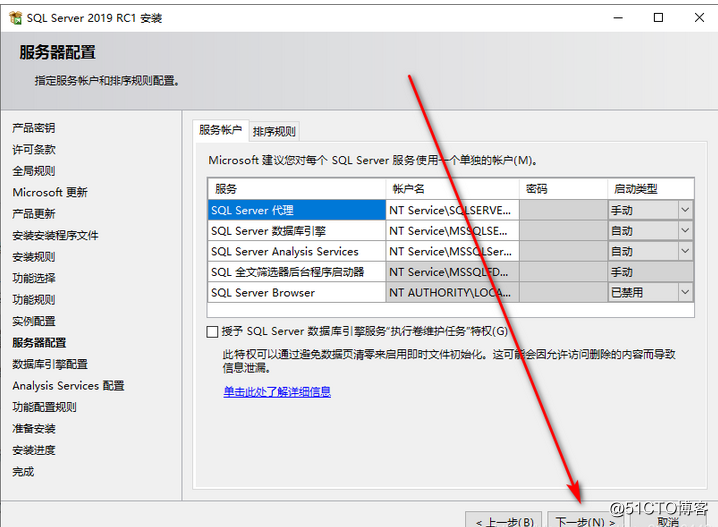
Task: Click 功能规则 step in sidebar
Action: point(34,299)
